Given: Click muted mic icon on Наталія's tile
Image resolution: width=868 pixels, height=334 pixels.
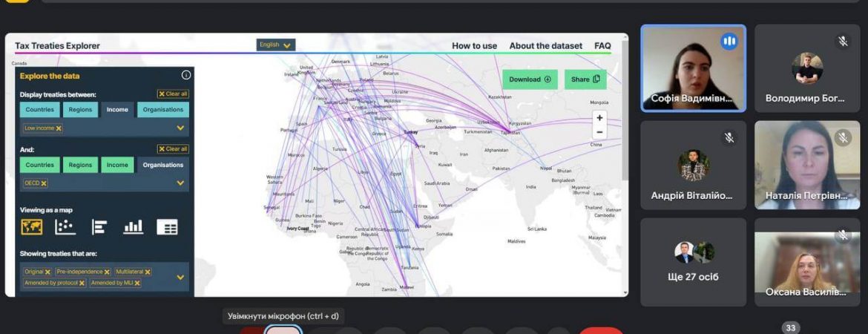Looking at the screenshot, I should [x=843, y=137].
